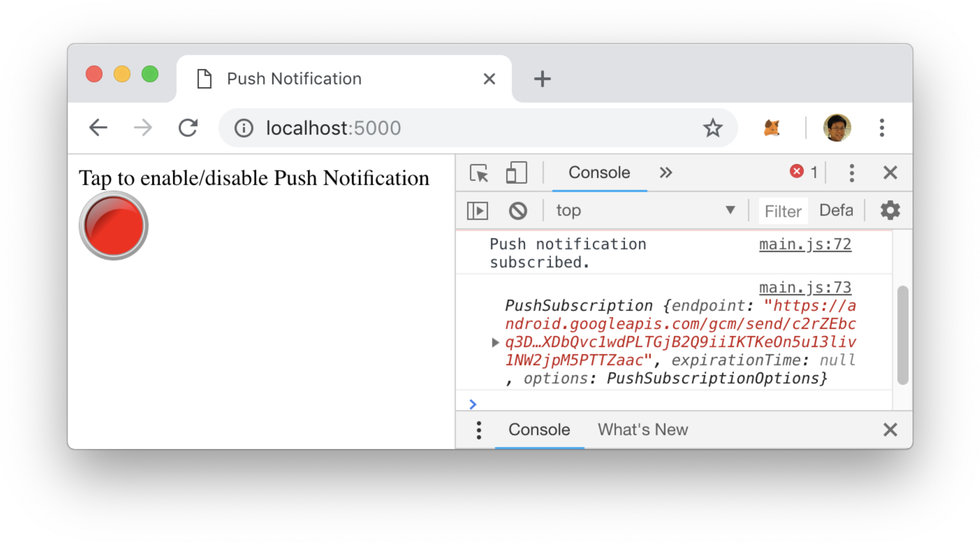Viewport: 980px width, 543px height.
Task: Open console settings gear
Action: tap(890, 211)
